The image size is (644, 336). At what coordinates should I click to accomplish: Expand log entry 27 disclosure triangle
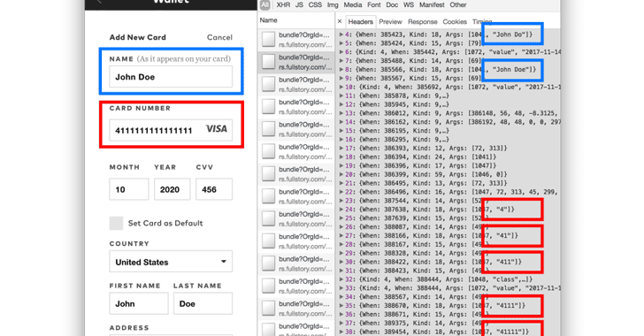(341, 235)
